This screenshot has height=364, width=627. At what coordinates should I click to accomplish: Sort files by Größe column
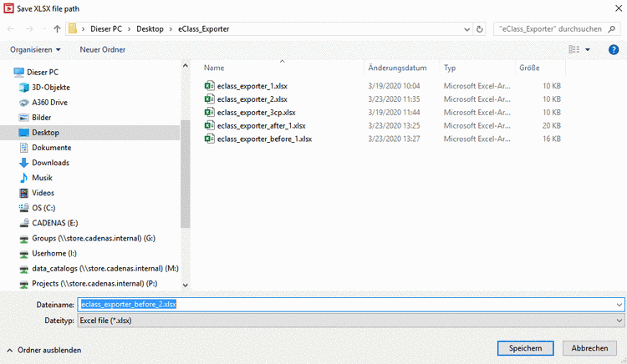529,68
